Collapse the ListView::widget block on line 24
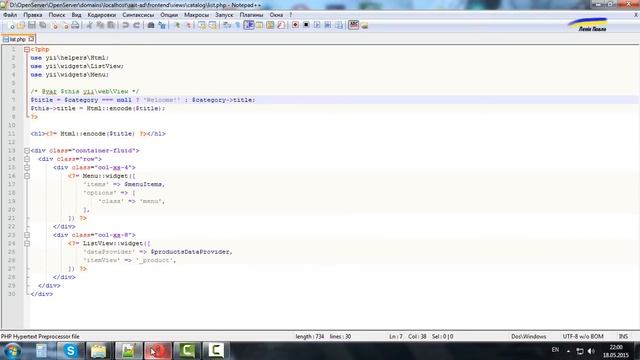640x360 pixels. pos(27,243)
